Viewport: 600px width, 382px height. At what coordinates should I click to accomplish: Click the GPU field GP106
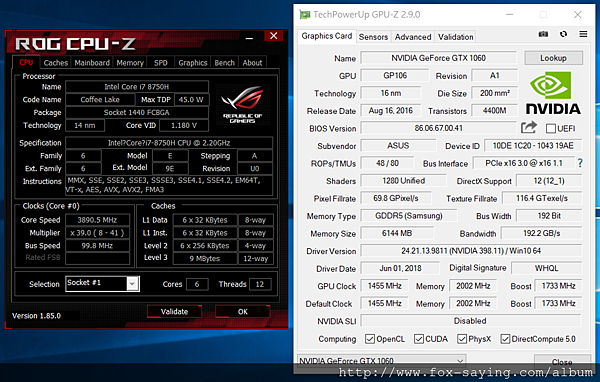pyautogui.click(x=395, y=75)
